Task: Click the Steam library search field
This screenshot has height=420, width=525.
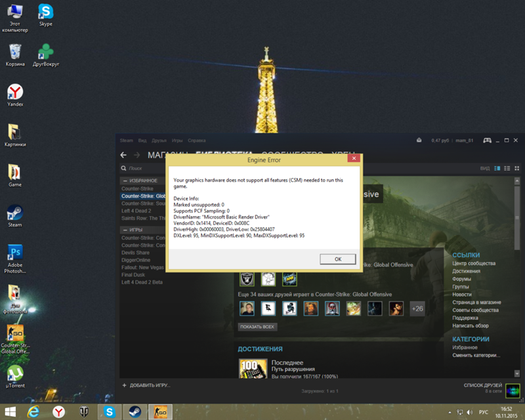Action: pos(143,168)
